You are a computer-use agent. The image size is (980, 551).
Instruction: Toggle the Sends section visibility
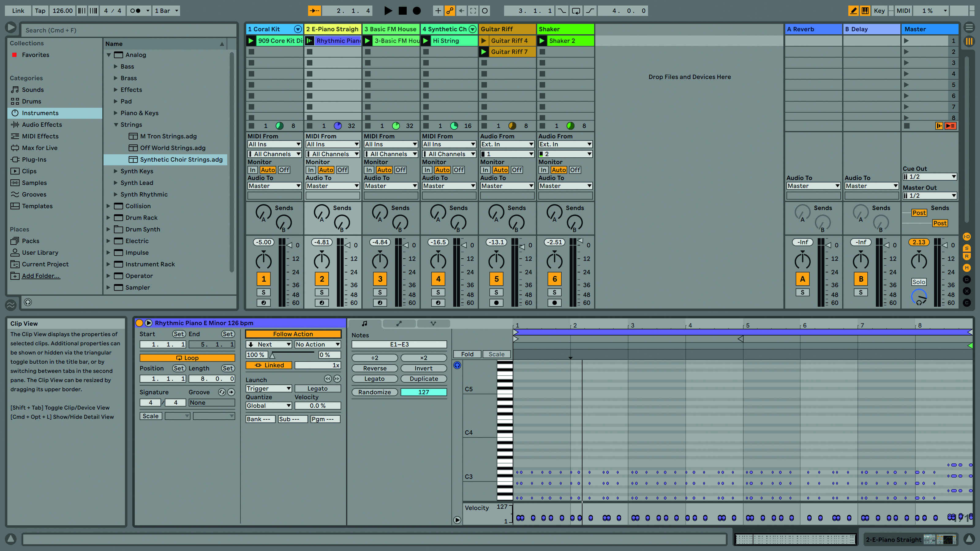click(x=967, y=248)
